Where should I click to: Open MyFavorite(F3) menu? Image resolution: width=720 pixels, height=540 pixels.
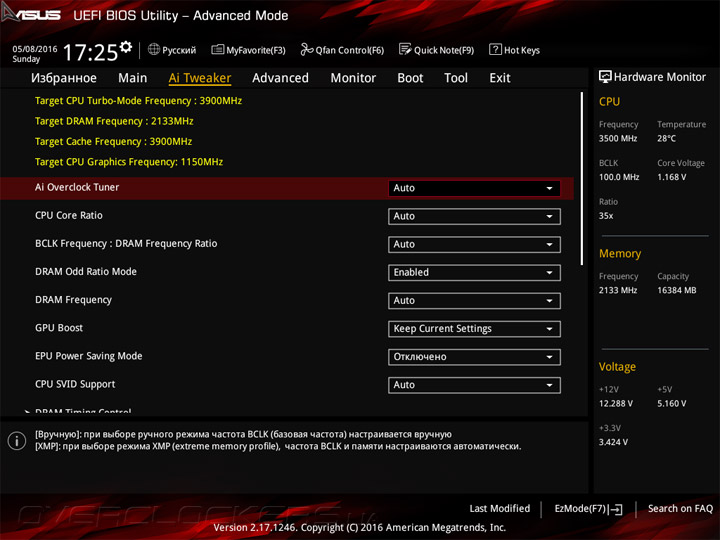tap(248, 50)
